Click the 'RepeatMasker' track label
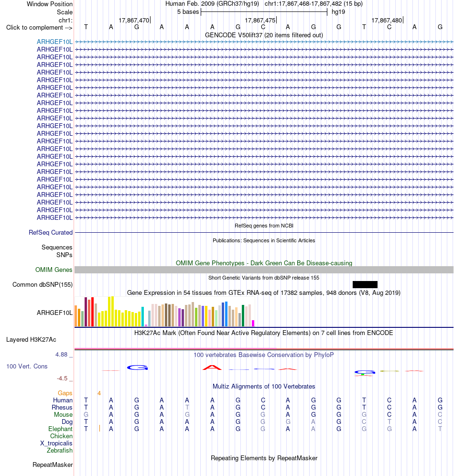 [53, 465]
